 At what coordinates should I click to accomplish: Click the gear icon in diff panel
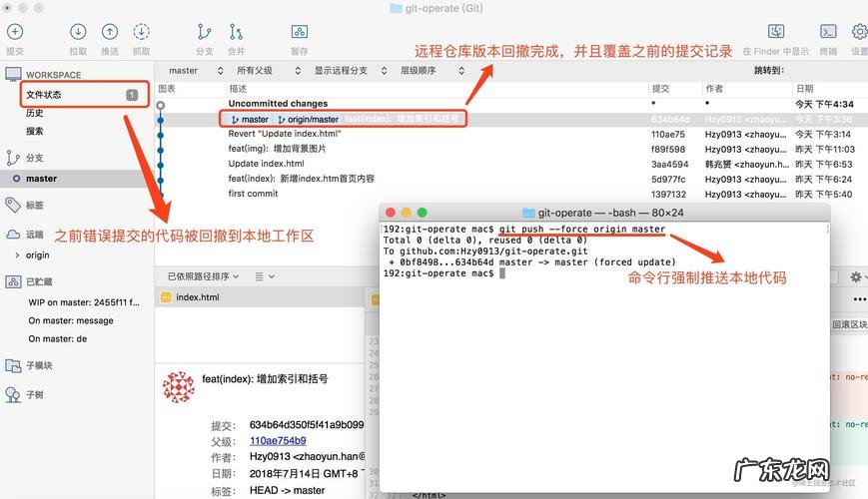[x=856, y=276]
